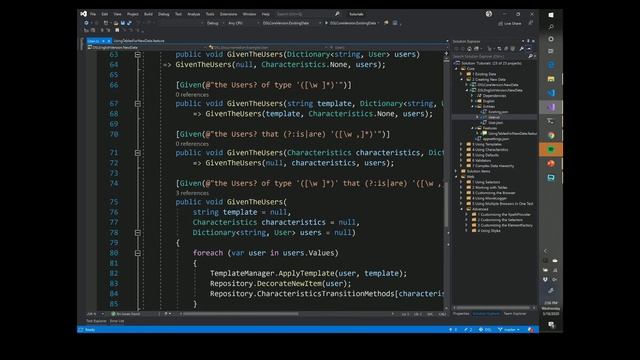640x360 pixels.
Task: Collapse the Core folder in Solution Explorer
Action: click(x=457, y=69)
